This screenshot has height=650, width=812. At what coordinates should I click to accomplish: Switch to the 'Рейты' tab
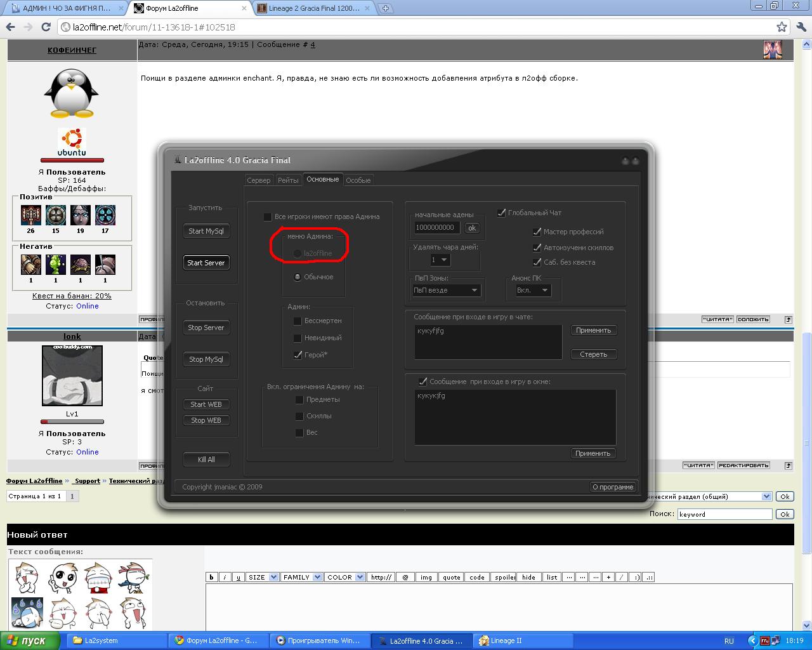coord(288,180)
